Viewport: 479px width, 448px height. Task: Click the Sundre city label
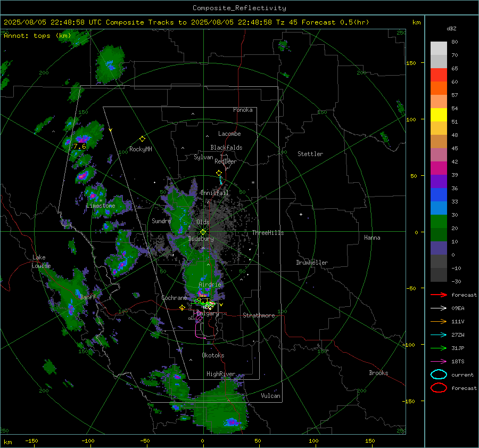(161, 221)
